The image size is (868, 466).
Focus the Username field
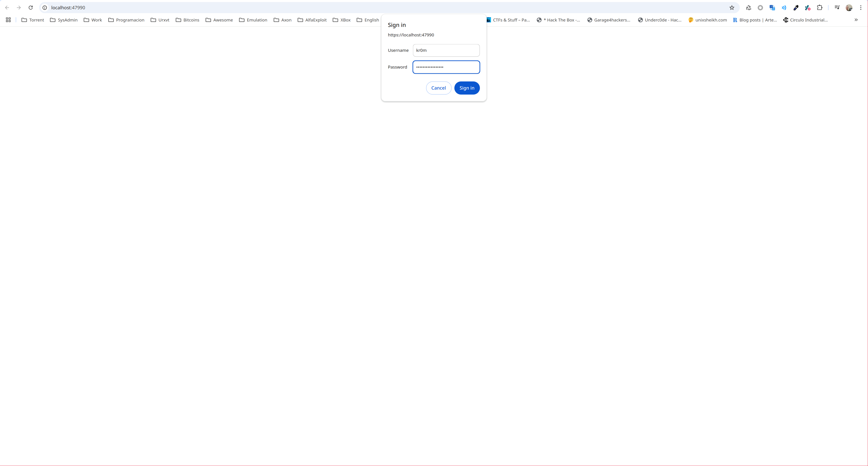point(446,50)
